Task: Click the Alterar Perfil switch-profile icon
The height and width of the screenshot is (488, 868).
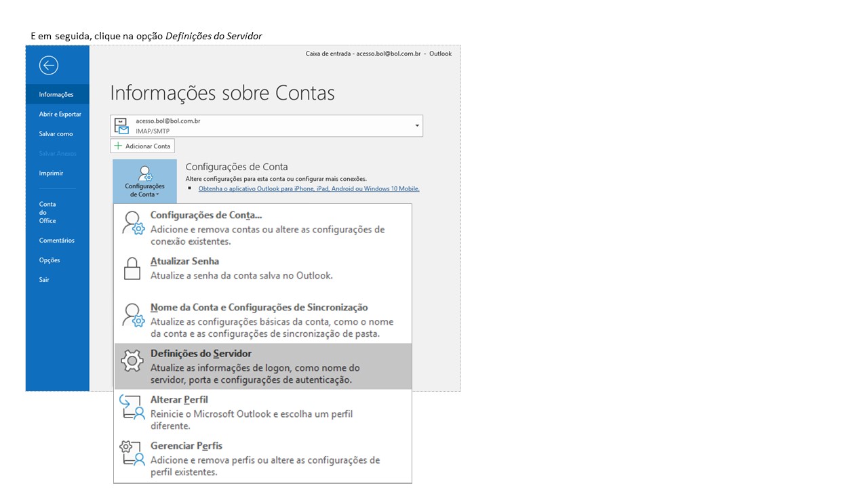Action: (x=132, y=407)
